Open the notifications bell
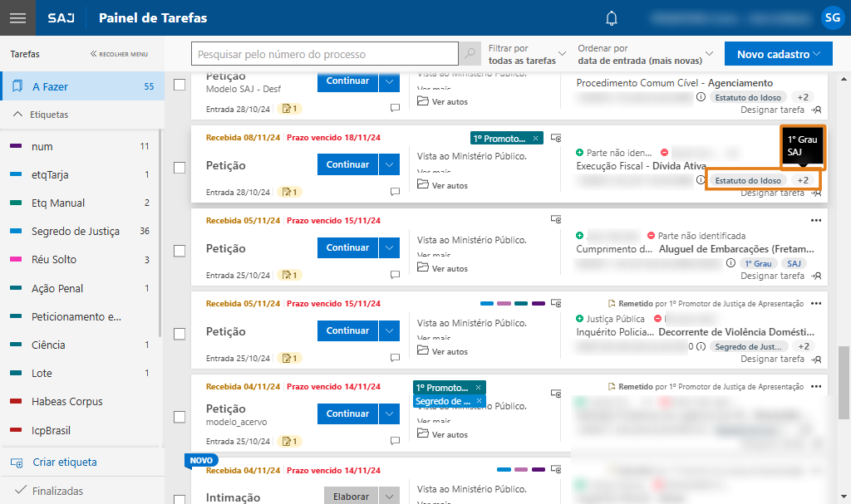851x504 pixels. 612,18
